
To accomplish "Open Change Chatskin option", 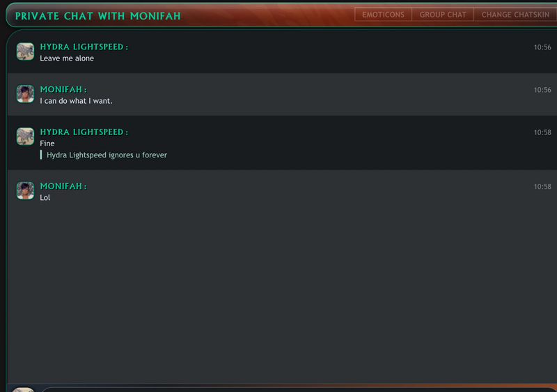I will 515,15.
